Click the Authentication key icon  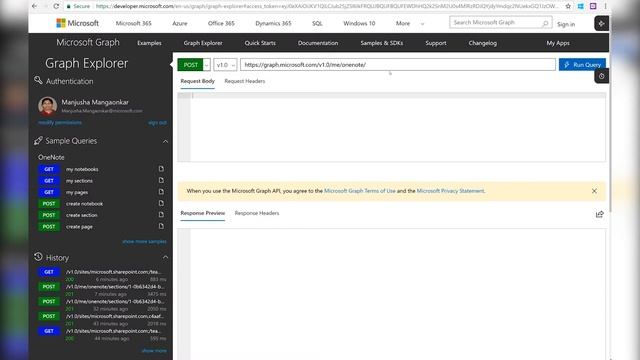38,80
